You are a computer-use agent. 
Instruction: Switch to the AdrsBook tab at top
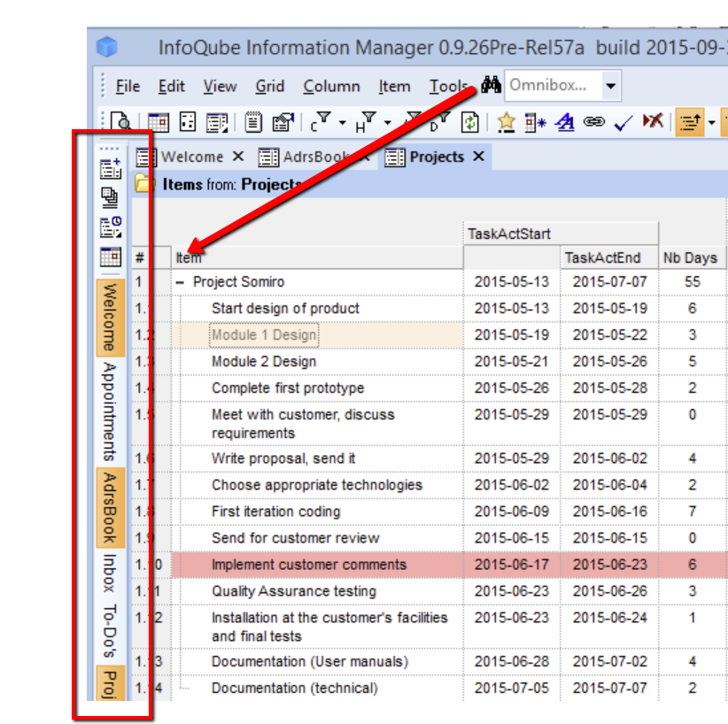pos(315,157)
